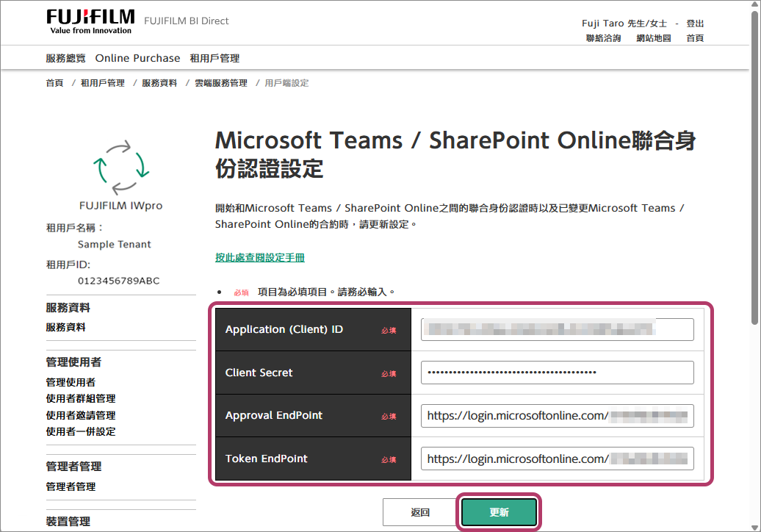
Task: Click the vertical scrollbar thumb
Action: (754, 168)
